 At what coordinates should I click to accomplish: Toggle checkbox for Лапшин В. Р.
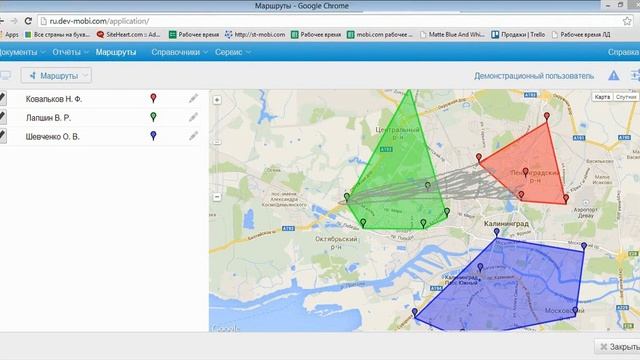(2, 117)
